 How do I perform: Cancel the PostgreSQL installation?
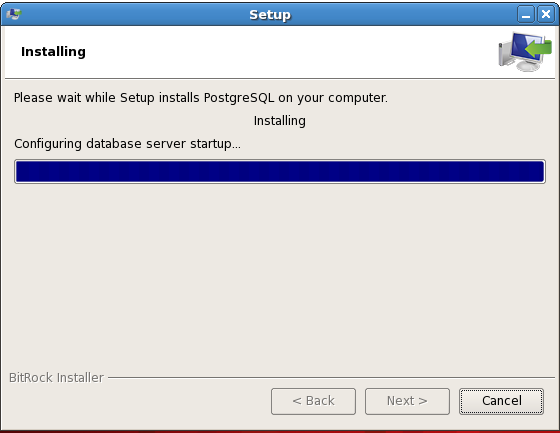coord(501,401)
